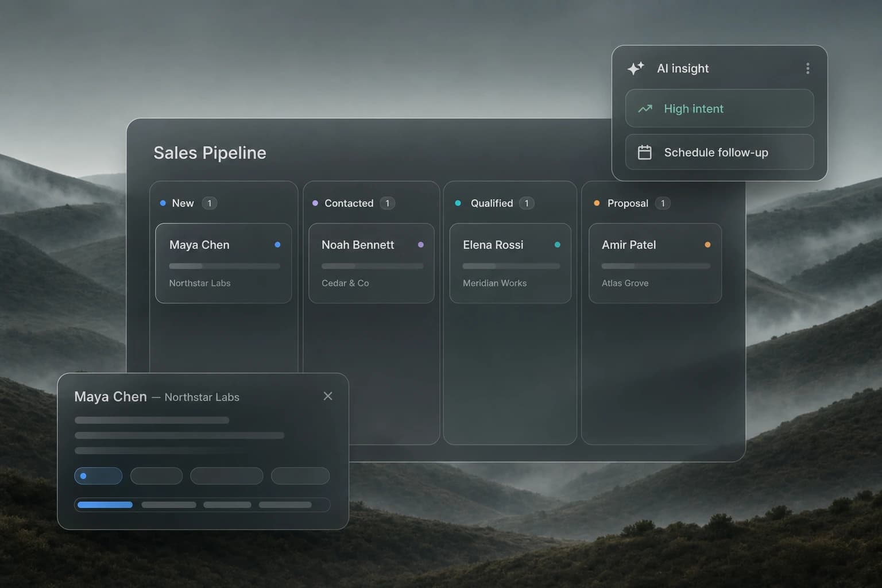Click the Proposal column header label

pos(628,203)
